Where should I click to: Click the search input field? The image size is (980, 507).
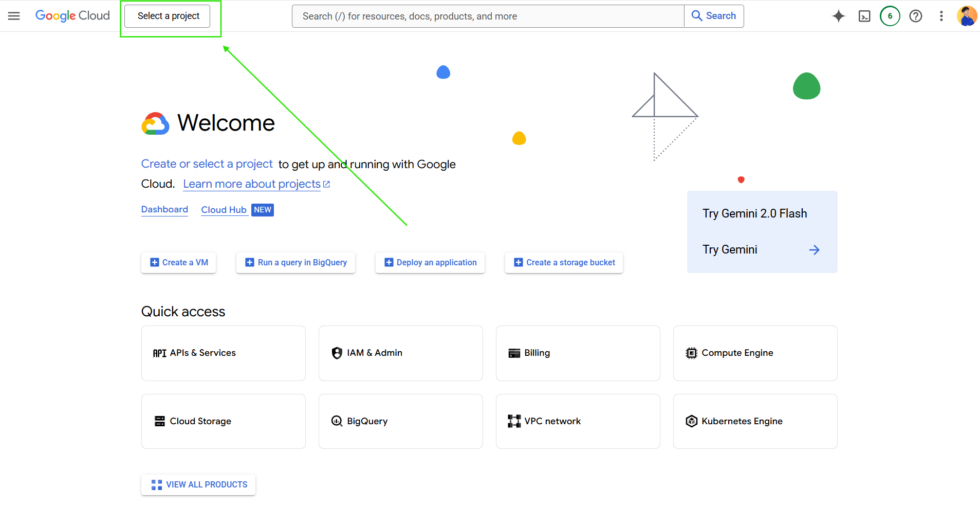coord(487,16)
